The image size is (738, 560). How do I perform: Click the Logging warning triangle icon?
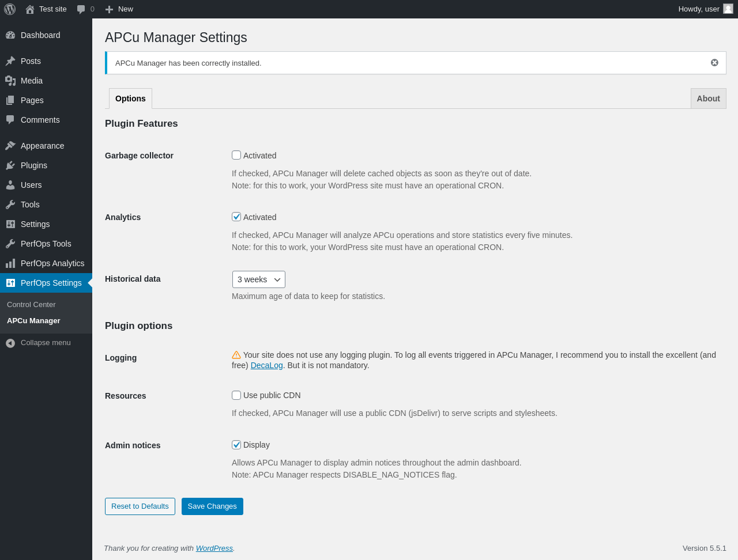coord(236,355)
